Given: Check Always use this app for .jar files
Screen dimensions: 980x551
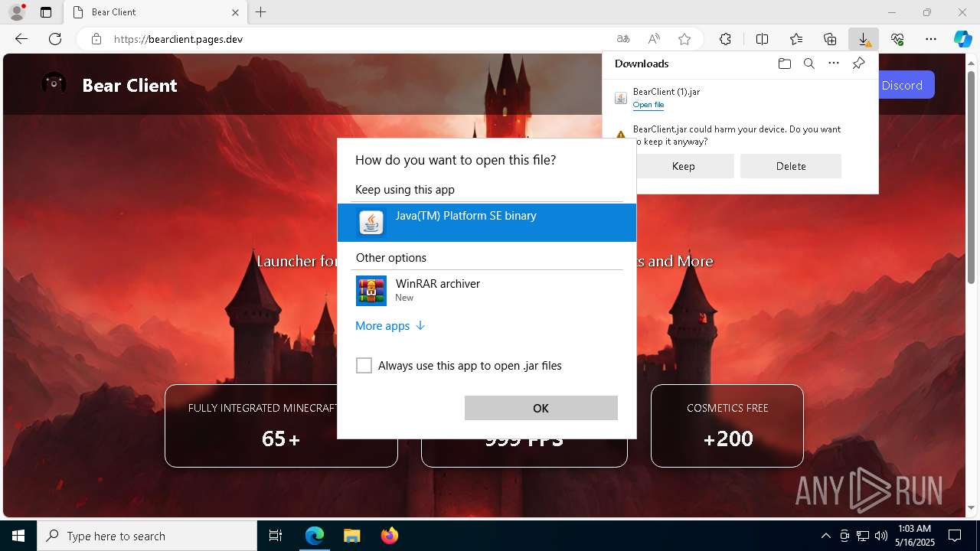Looking at the screenshot, I should pyautogui.click(x=364, y=366).
